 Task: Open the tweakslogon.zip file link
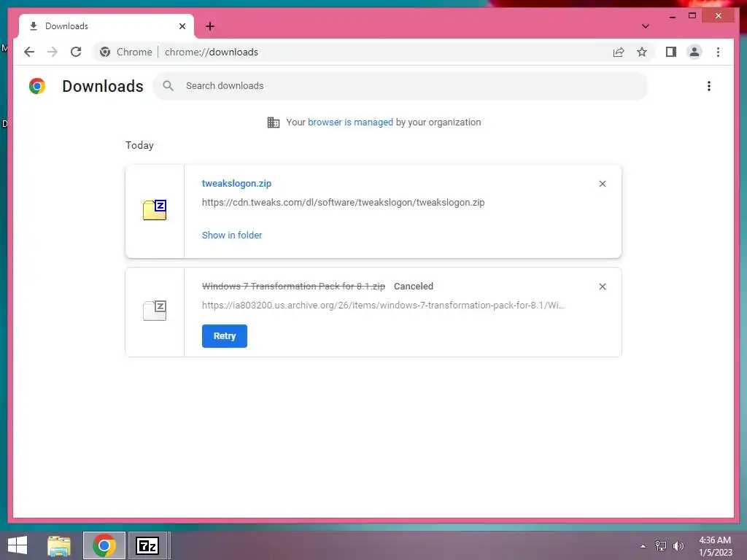(x=236, y=183)
